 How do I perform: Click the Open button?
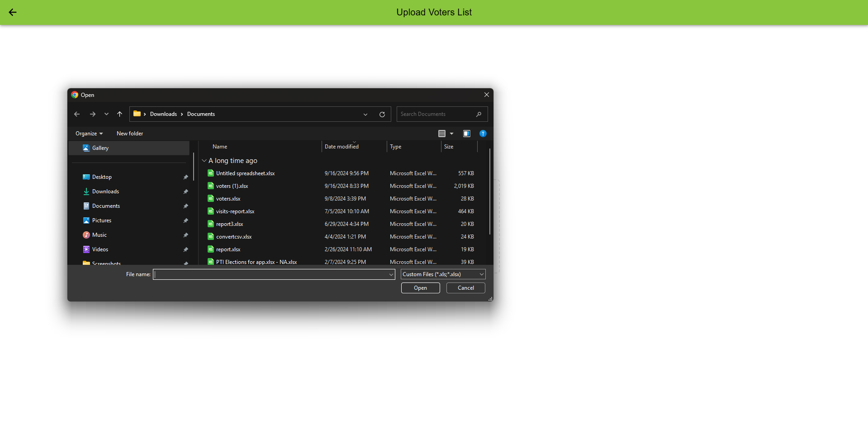click(420, 287)
